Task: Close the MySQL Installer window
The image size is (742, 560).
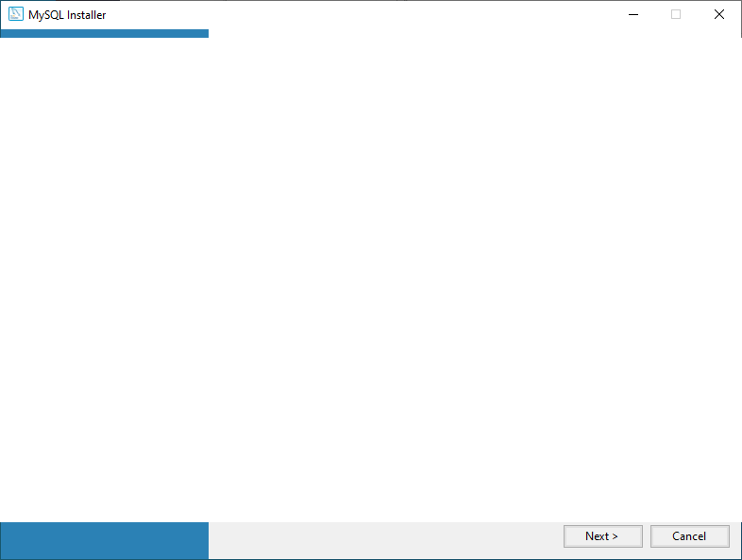Action: [719, 14]
